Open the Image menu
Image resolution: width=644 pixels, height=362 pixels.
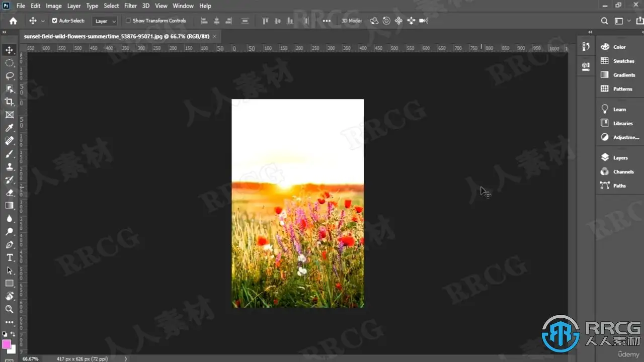[x=54, y=6]
